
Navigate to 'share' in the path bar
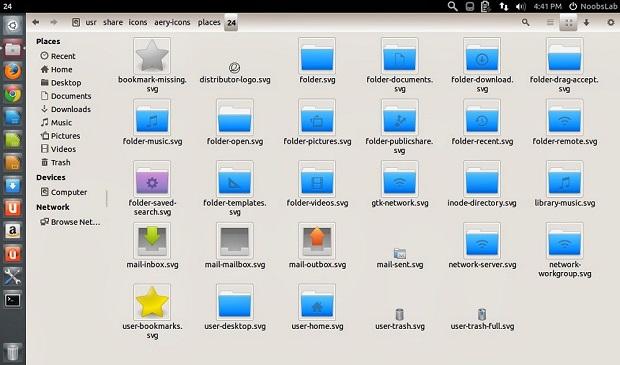[113, 22]
